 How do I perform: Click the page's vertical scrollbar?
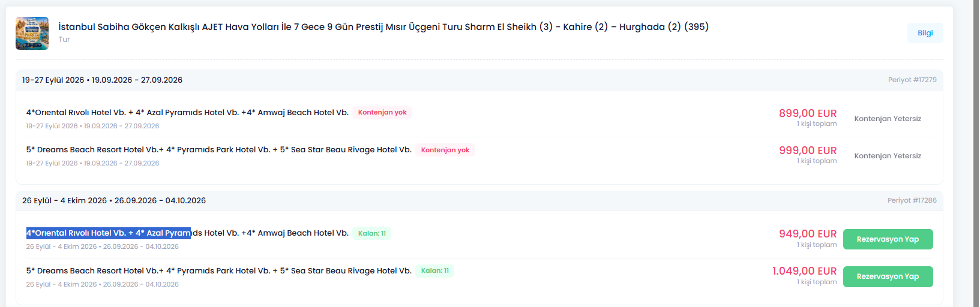click(976, 153)
